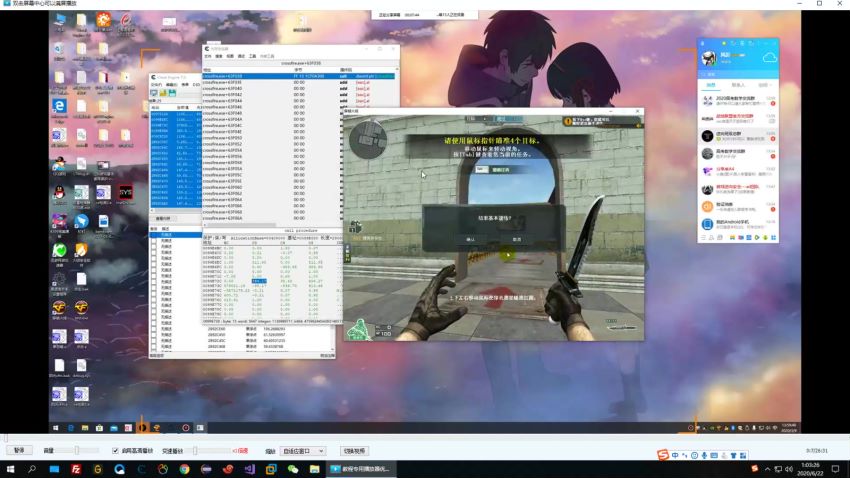Image resolution: width=850 pixels, height=478 pixels.
Task: Toggle first checkbox in Cheat Engine address list
Action: coord(154,235)
